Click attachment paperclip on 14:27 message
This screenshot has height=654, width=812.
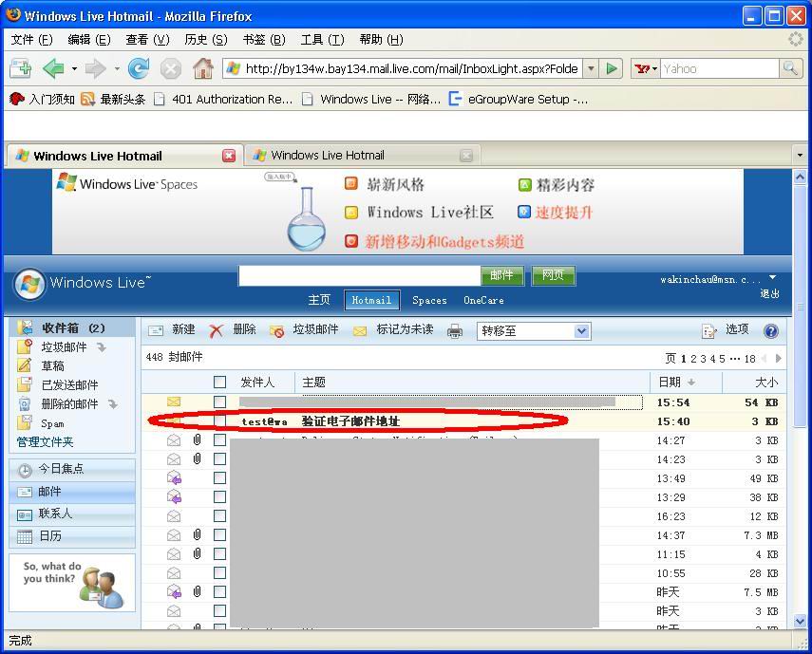[x=198, y=439]
